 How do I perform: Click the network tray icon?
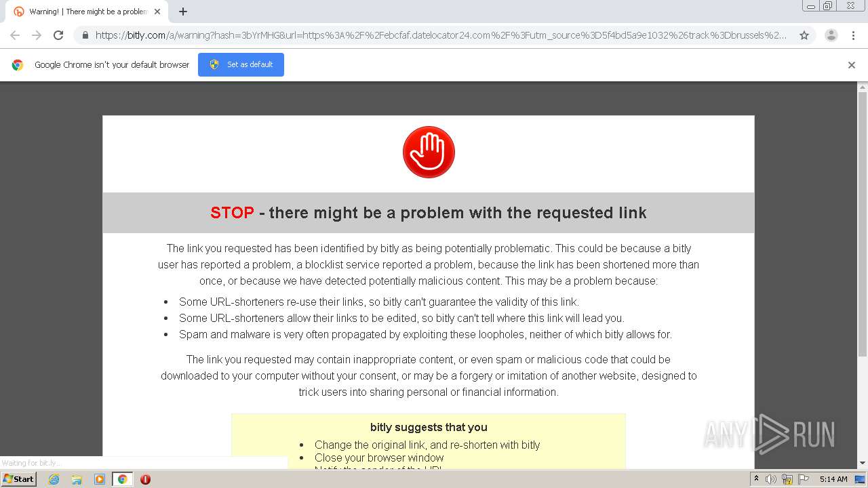787,479
